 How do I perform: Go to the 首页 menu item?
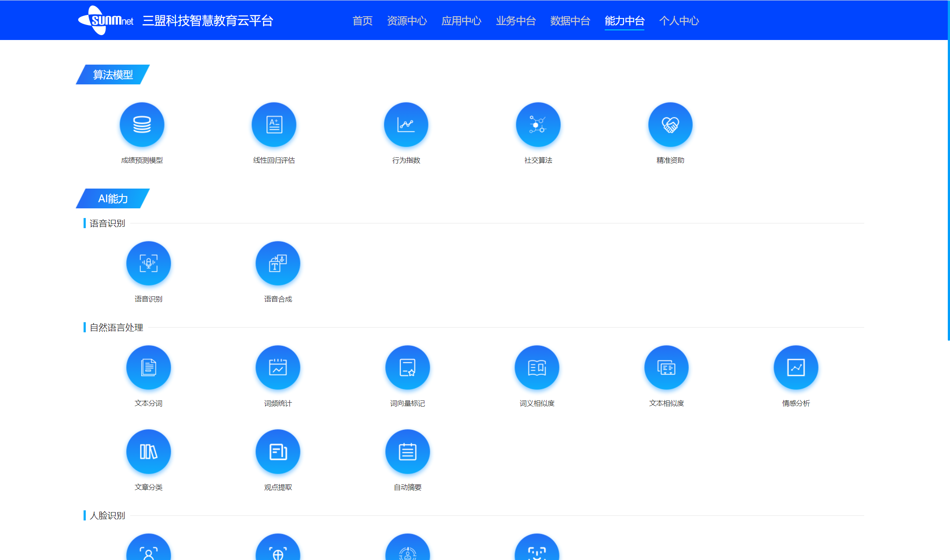(362, 21)
